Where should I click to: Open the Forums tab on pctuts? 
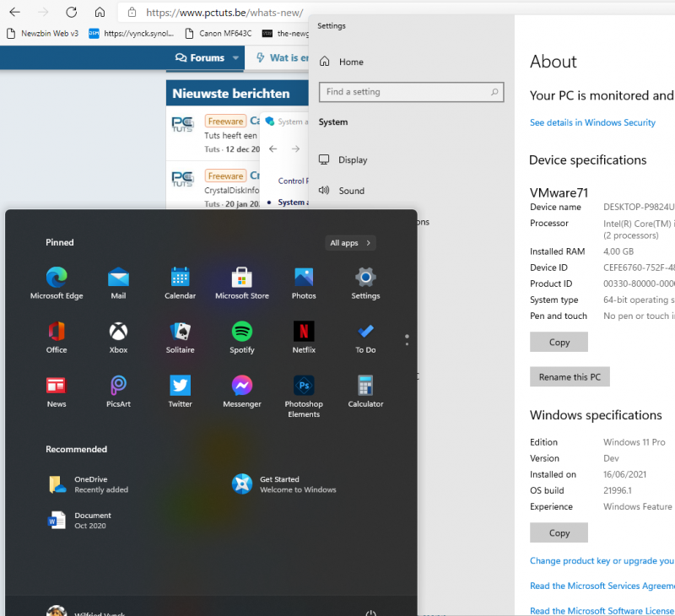[x=200, y=57]
